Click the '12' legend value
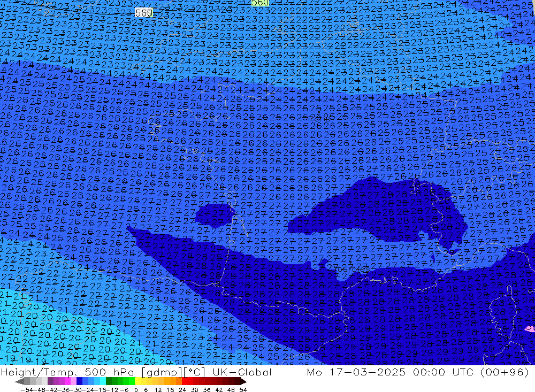The width and height of the screenshot is (535, 392). tap(158, 390)
